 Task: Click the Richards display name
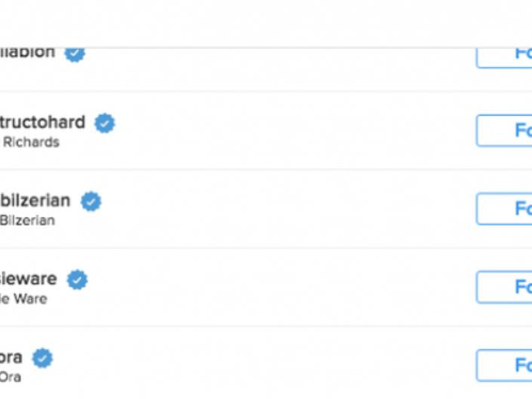pos(31,142)
